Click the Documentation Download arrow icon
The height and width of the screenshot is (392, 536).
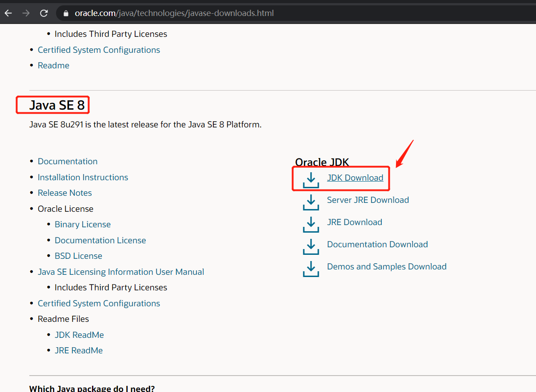[x=311, y=247]
